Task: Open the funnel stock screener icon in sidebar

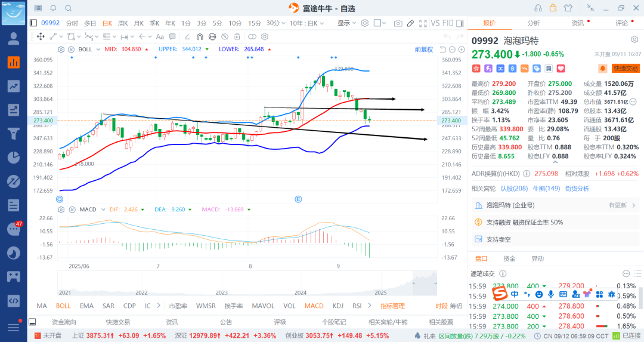Action: [x=14, y=134]
